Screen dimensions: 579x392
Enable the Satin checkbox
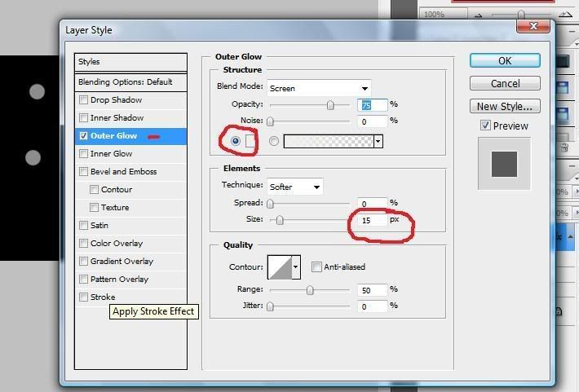click(84, 225)
